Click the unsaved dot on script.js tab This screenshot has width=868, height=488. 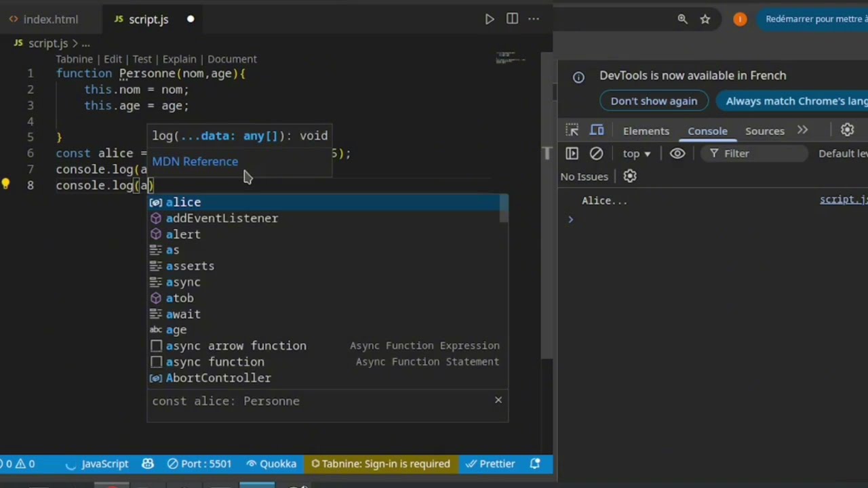point(191,19)
